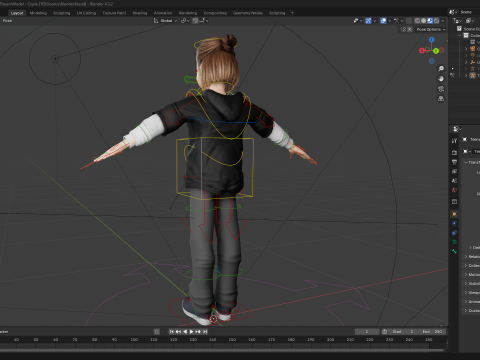Switch to rendered viewport shading
The image size is (480, 360).
(x=436, y=21)
